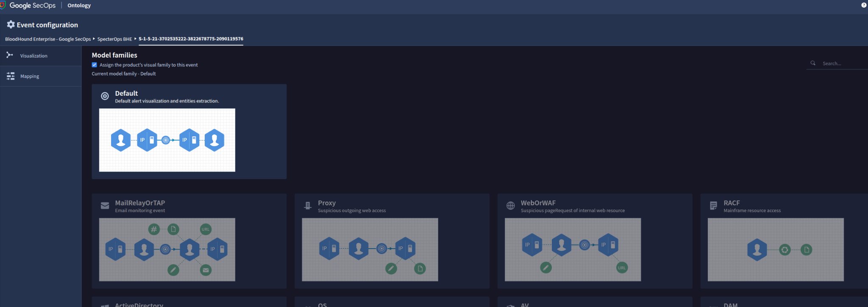Screen dimensions: 868x307
Task: Click the Ontology header tab
Action: tap(79, 6)
